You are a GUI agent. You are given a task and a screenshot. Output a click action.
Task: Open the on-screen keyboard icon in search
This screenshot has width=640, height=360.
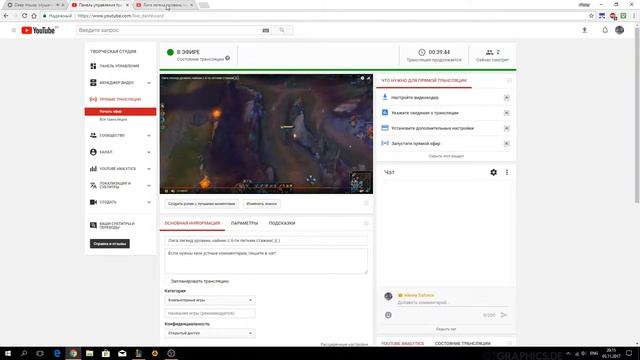pos(266,30)
